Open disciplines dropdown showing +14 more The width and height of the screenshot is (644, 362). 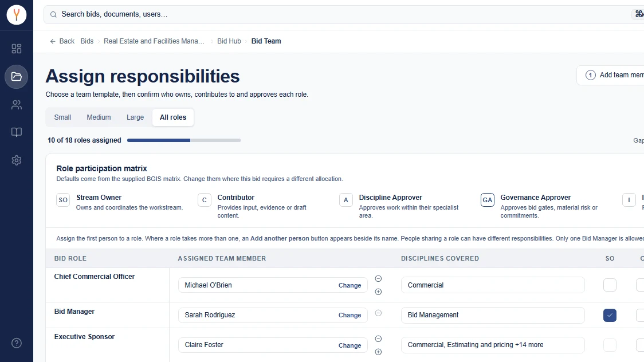pos(493,345)
